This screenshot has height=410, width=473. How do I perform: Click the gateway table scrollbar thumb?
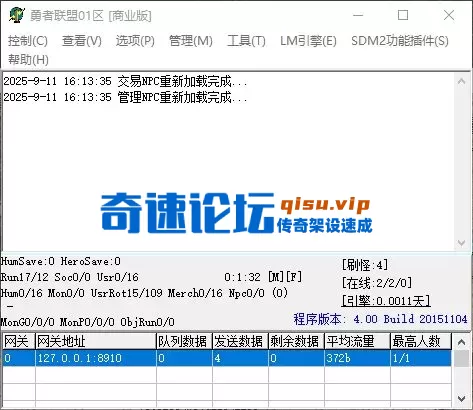[x=462, y=358]
